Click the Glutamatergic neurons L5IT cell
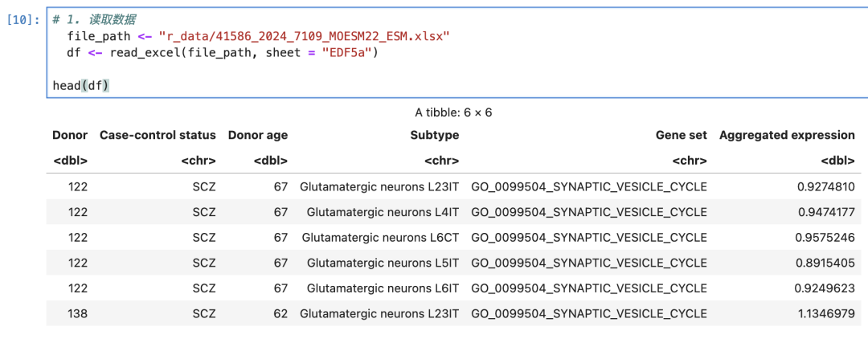 [x=383, y=263]
